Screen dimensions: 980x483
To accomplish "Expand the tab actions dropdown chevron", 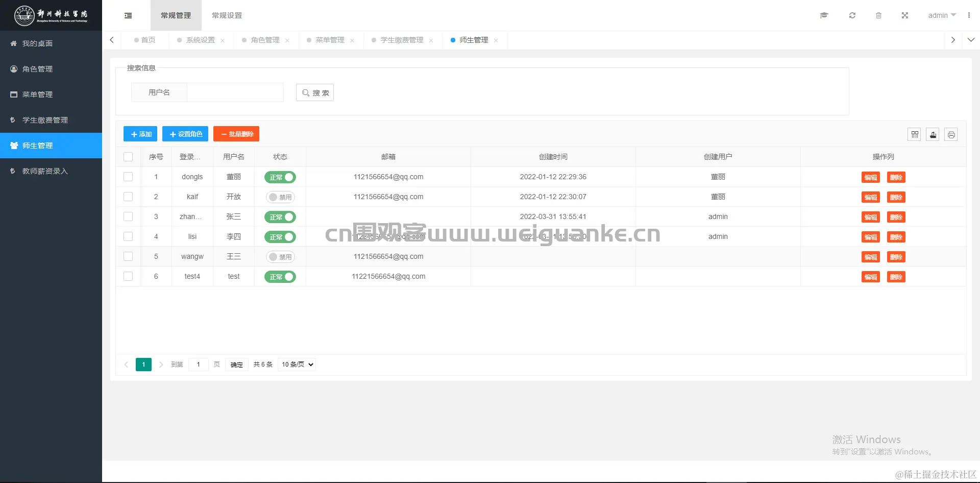I will pos(971,40).
